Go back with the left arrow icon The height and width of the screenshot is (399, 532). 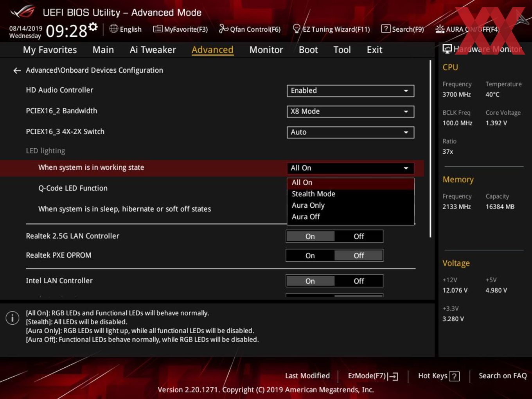click(17, 70)
